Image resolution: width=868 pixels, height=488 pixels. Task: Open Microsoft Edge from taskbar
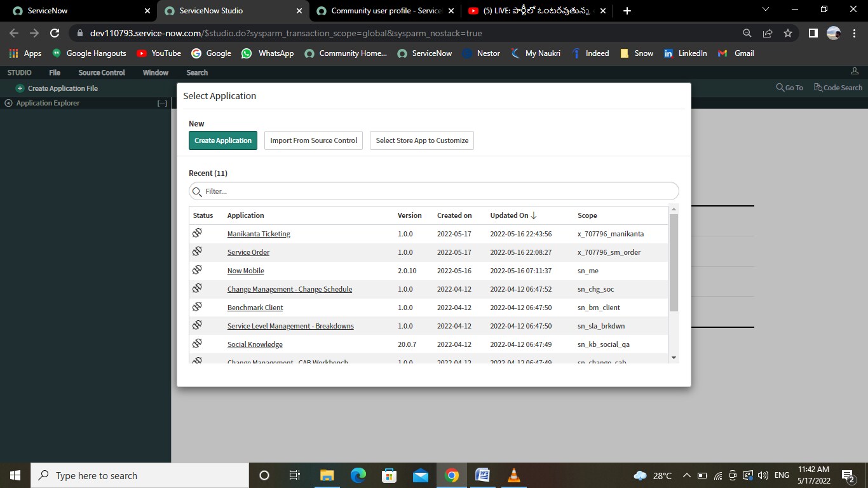tap(358, 475)
